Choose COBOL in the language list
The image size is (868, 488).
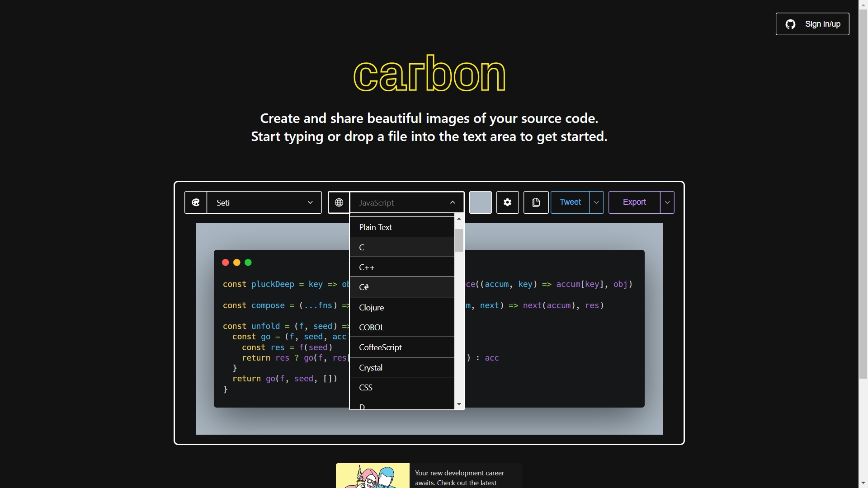click(402, 327)
